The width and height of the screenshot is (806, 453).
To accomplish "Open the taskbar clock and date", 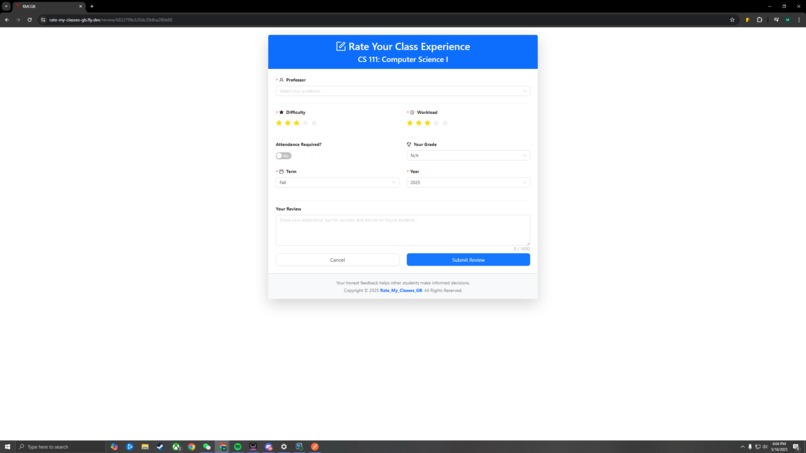I will tap(779, 447).
